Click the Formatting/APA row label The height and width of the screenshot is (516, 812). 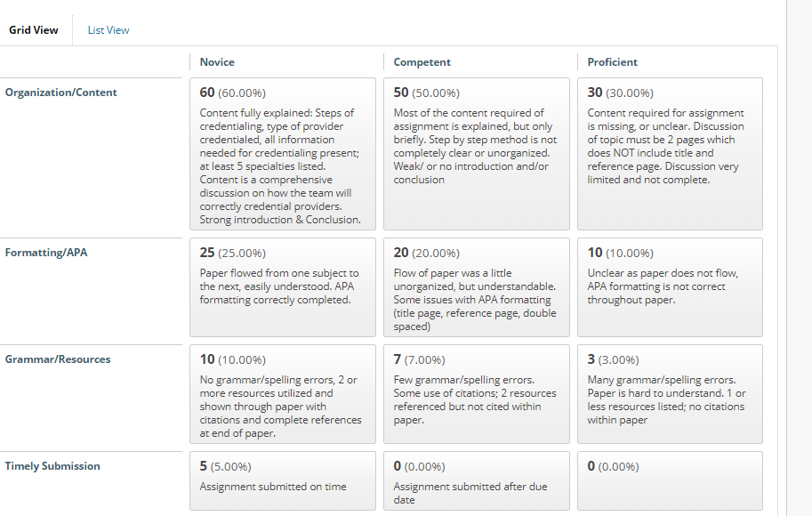46,253
